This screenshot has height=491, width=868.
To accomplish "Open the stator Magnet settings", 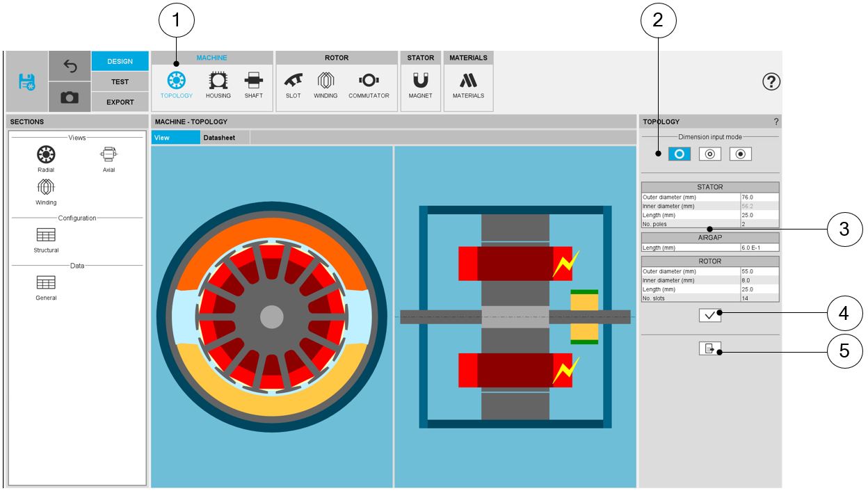I will 420,86.
